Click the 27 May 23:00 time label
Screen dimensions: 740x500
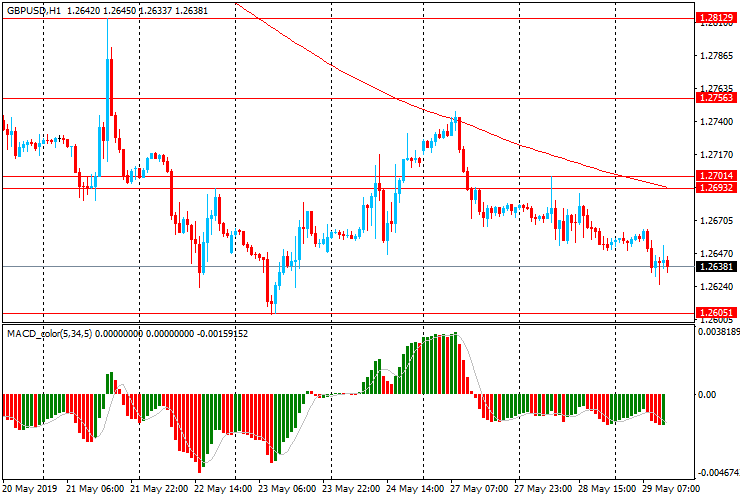[543, 488]
